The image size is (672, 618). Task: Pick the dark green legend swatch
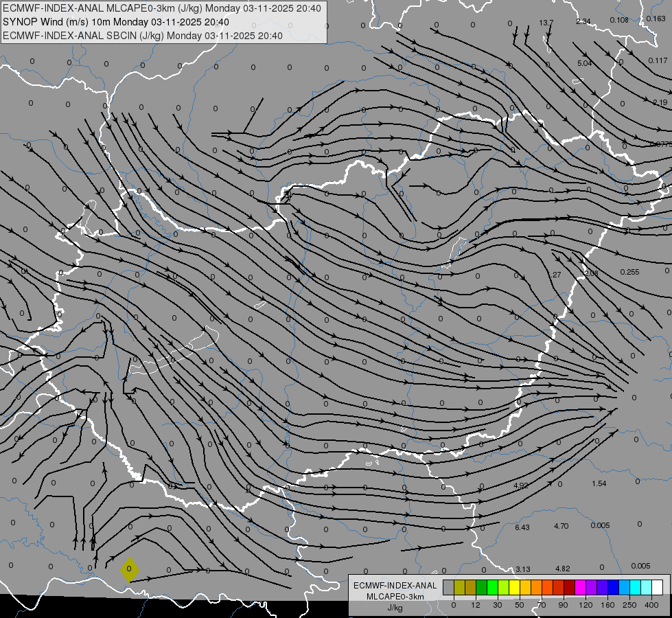482,587
